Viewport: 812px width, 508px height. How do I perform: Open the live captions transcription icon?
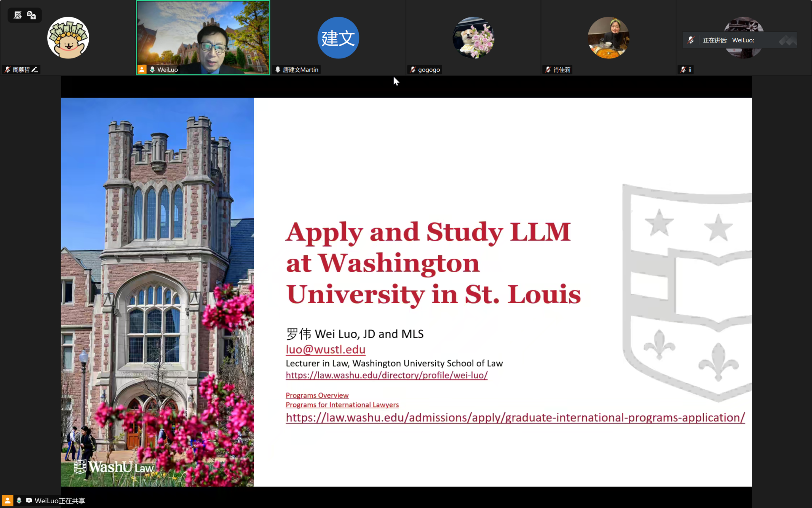point(31,15)
